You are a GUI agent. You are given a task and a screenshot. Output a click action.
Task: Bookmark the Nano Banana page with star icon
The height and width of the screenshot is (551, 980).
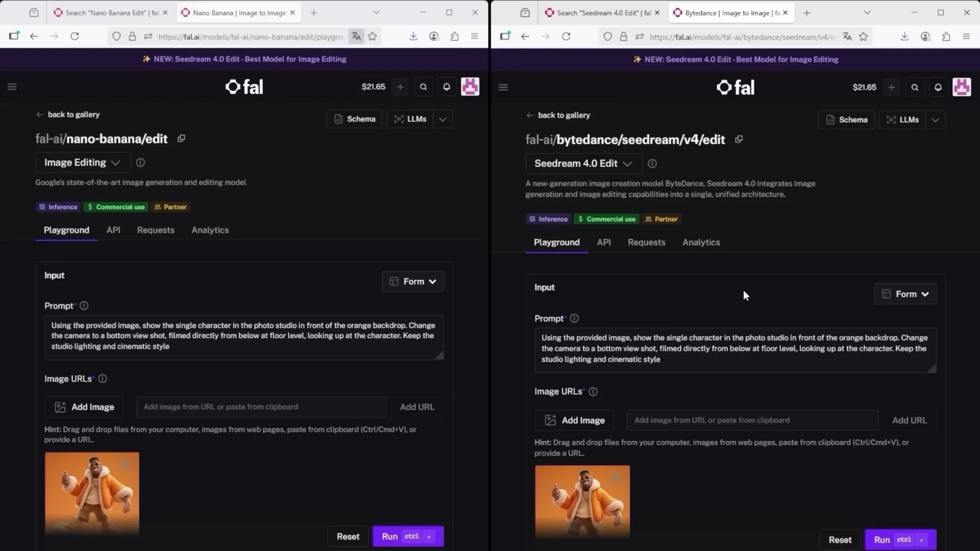(x=373, y=36)
